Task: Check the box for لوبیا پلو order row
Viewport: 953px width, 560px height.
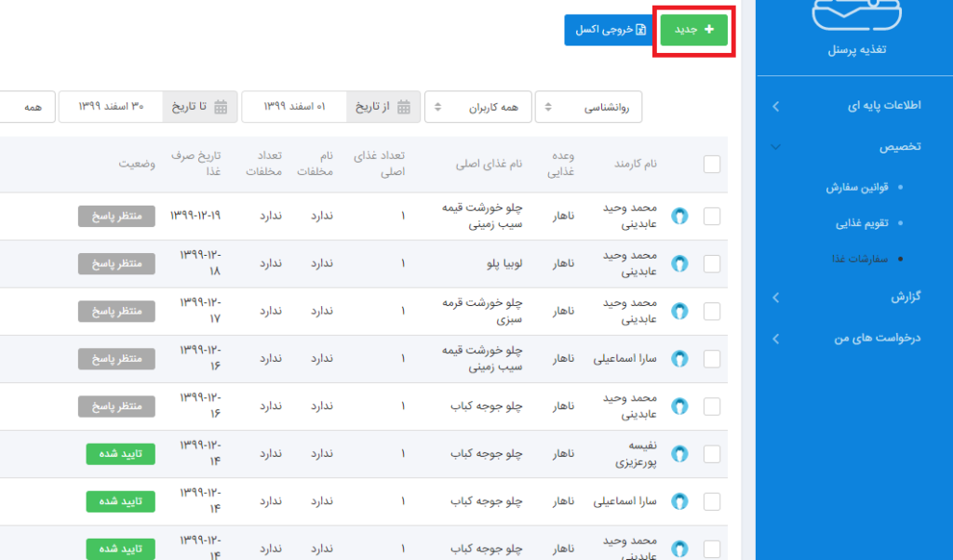Action: (x=712, y=264)
